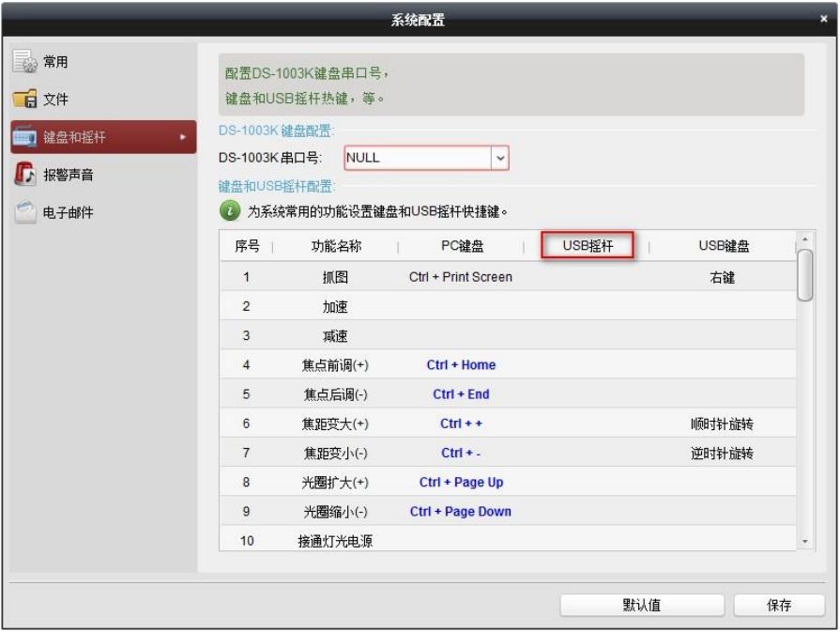Click the green info icon above table
This screenshot has width=840, height=632.
point(231,212)
